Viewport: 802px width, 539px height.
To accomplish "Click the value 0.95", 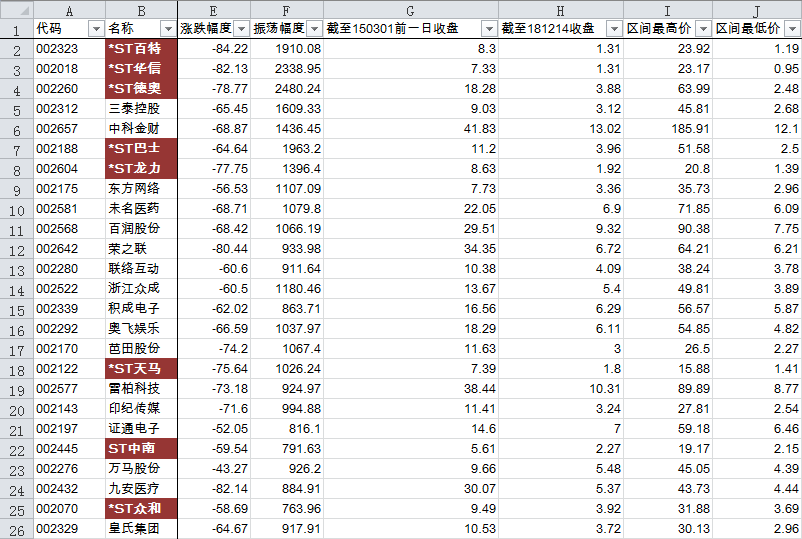I will [x=787, y=69].
